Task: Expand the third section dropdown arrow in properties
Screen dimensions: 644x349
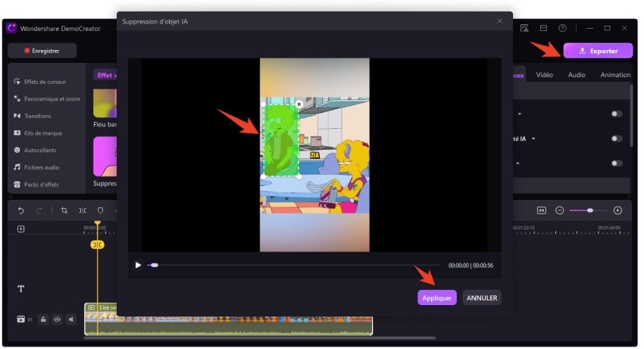Action: (x=518, y=164)
